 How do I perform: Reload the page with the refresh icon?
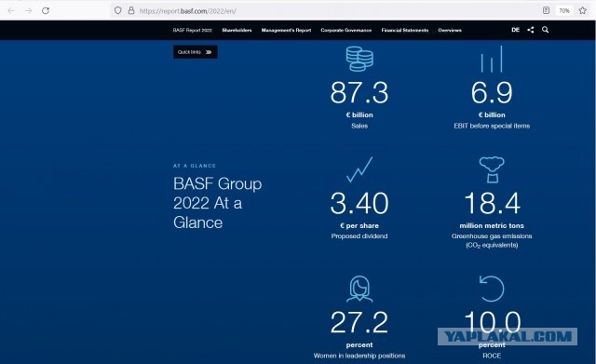46,10
